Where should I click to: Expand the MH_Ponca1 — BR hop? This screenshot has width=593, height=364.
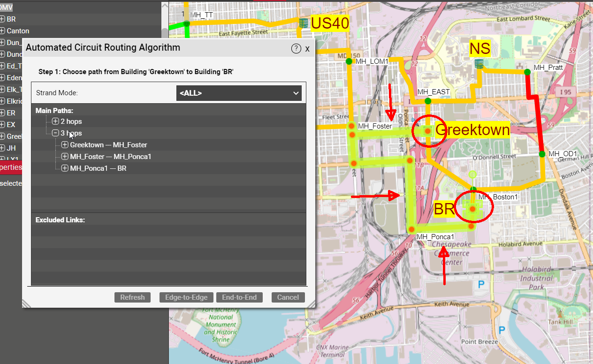65,168
